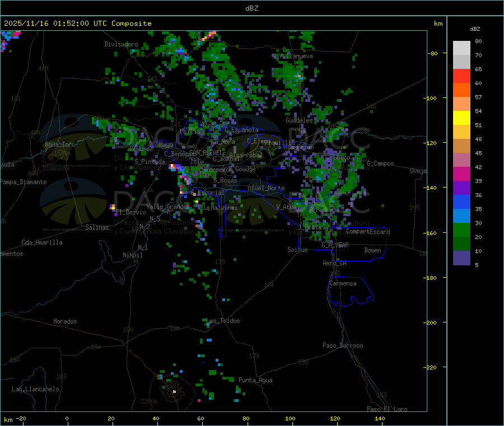Click the Pampa_Diamante place label
The image size is (504, 426).
pyautogui.click(x=24, y=182)
